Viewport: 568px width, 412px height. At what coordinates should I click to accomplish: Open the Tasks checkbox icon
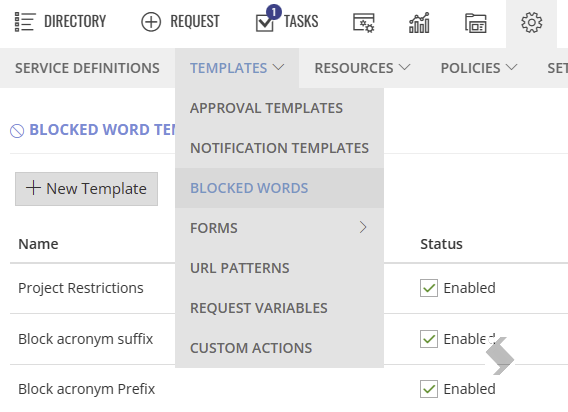tap(265, 23)
